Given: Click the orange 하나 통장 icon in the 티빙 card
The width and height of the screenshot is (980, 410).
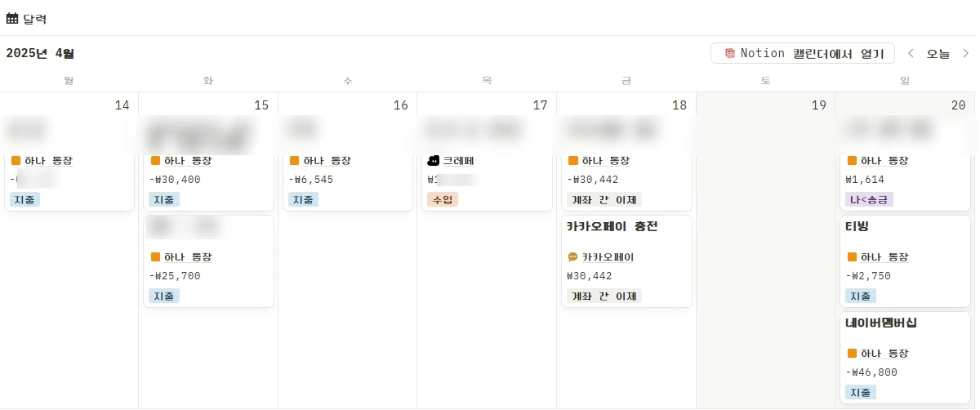Looking at the screenshot, I should (x=853, y=257).
